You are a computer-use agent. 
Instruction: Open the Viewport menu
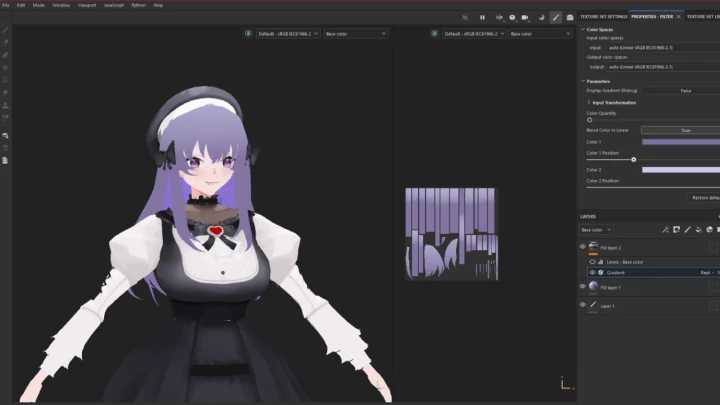(x=87, y=5)
